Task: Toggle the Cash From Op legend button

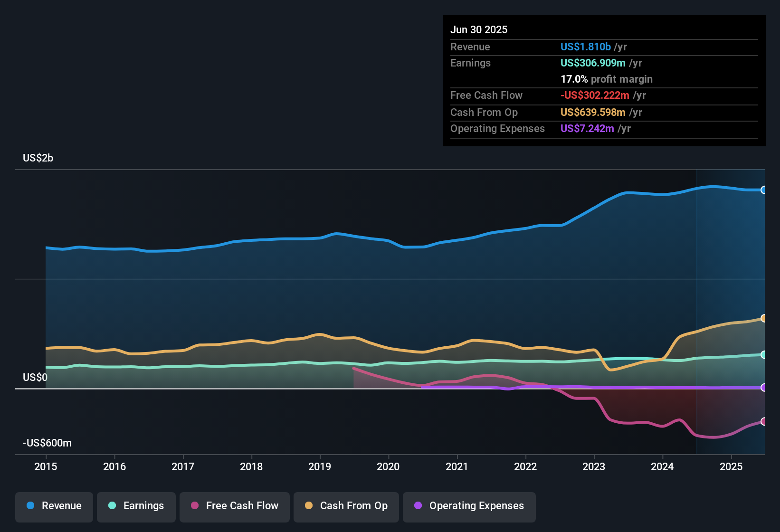Action: 346,506
